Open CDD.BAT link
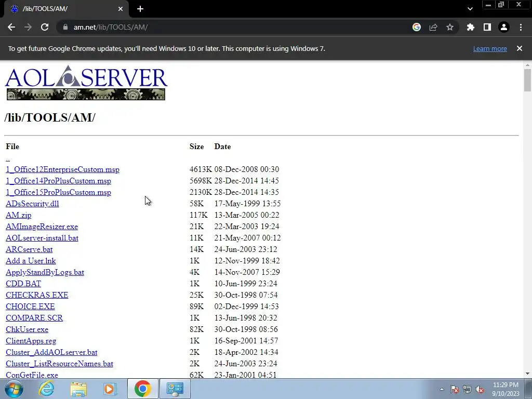This screenshot has height=399, width=532. 23,284
